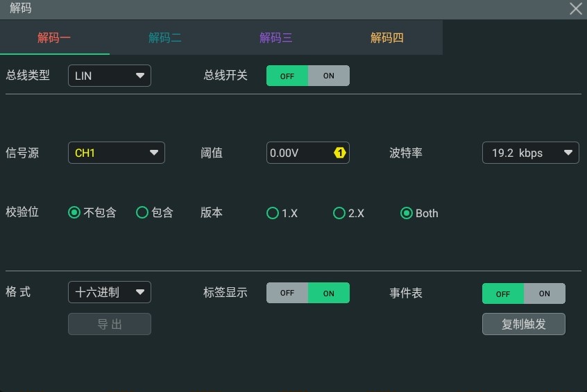Click the 复制触发 button
587x392 pixels.
524,324
